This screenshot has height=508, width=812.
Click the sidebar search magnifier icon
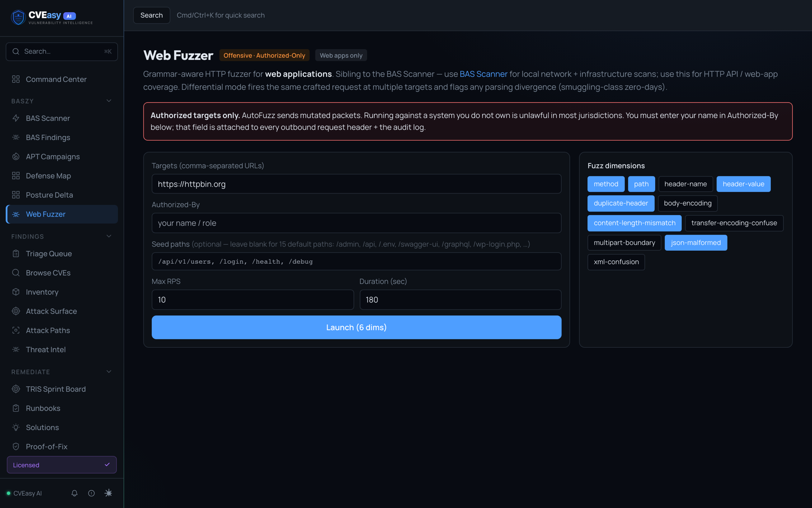point(16,51)
